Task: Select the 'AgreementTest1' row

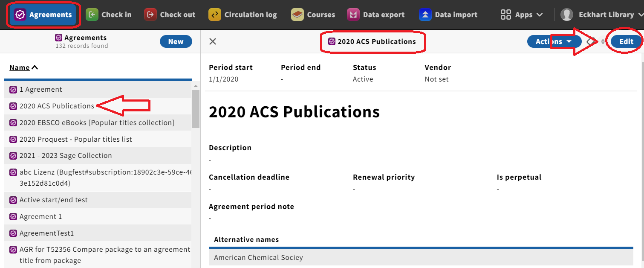Action: [x=98, y=233]
